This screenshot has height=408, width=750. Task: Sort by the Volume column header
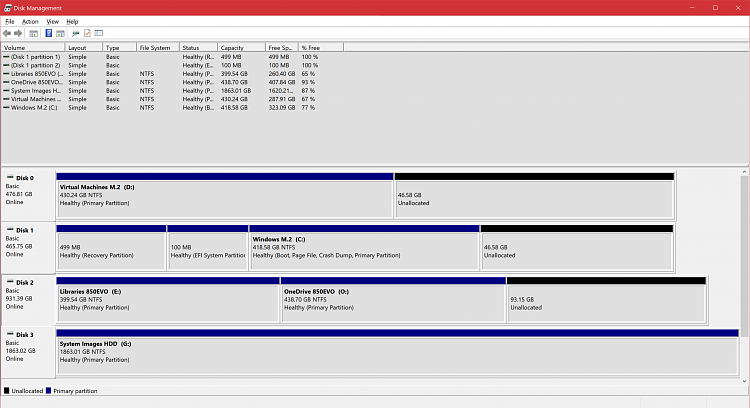[x=33, y=48]
